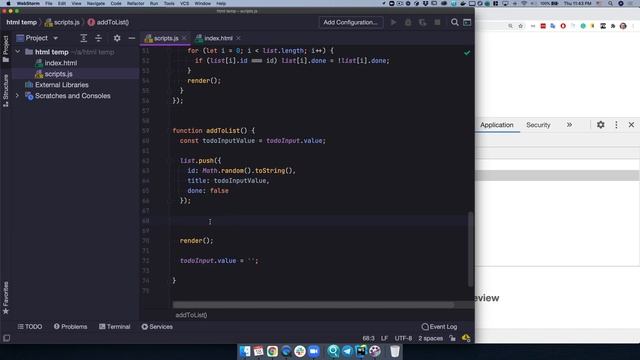Viewport: 640px width, 360px height.
Task: Select External Libraries in project tree
Action: point(62,85)
